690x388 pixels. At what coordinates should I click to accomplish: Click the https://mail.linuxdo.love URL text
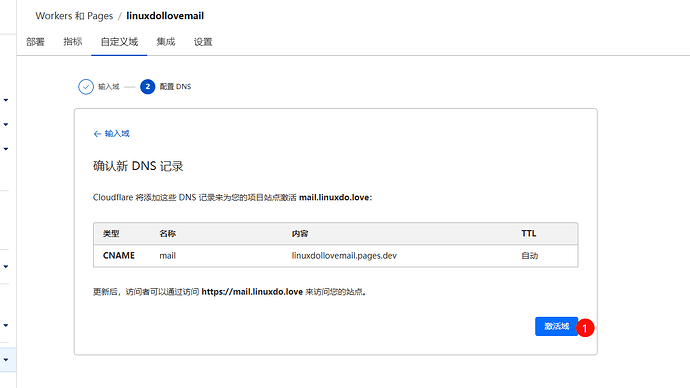click(252, 292)
